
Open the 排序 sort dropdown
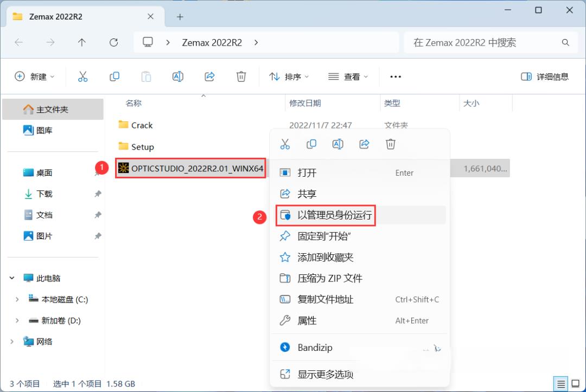coord(289,76)
